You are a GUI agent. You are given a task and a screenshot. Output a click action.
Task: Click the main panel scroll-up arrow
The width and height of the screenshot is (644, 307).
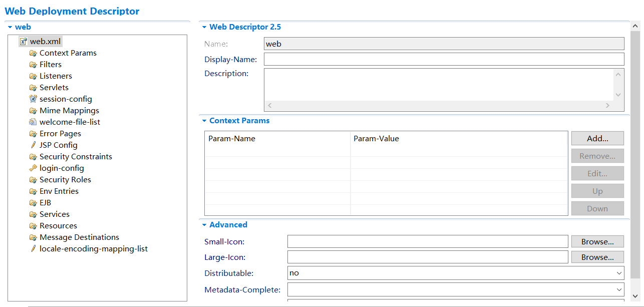(x=635, y=26)
